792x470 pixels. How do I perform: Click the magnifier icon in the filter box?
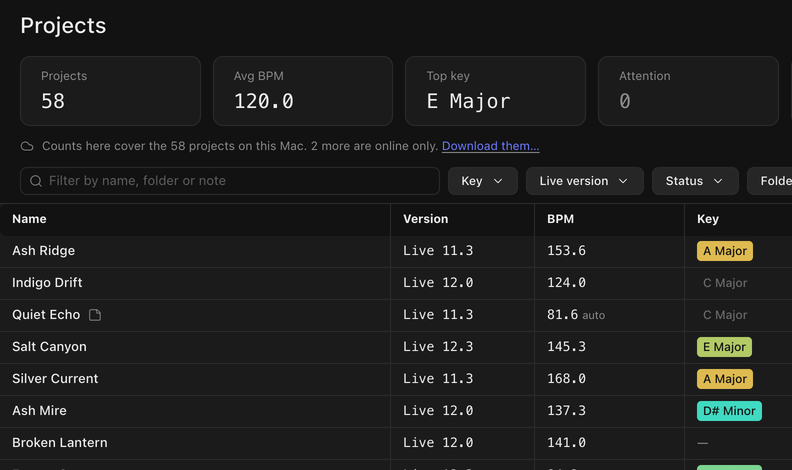[36, 181]
